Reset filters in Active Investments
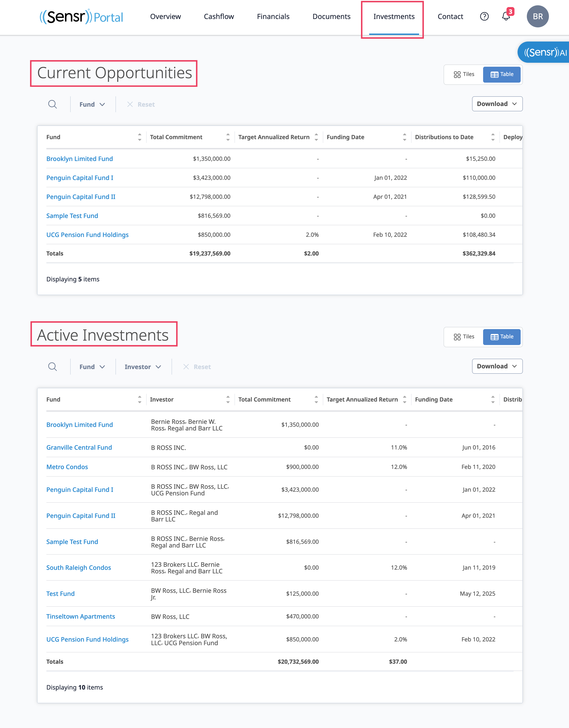Screen dimensions: 569x728 click(x=197, y=367)
